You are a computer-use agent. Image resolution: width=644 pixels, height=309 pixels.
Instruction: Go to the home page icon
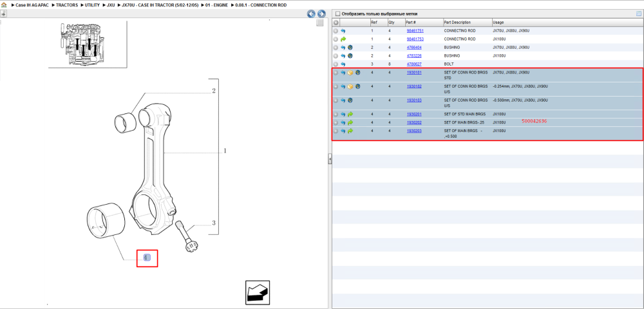coord(4,5)
